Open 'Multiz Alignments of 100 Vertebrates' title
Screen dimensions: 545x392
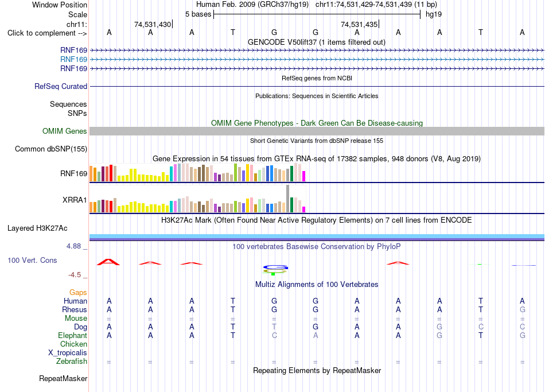pyautogui.click(x=317, y=285)
